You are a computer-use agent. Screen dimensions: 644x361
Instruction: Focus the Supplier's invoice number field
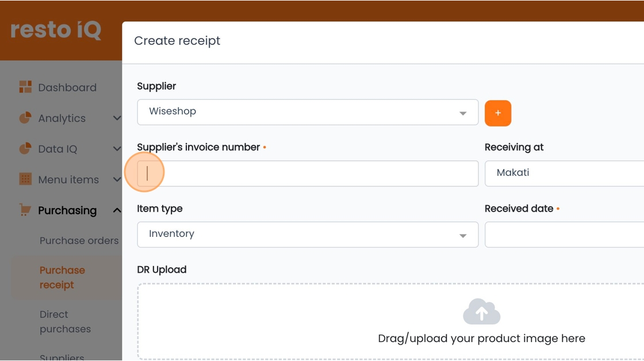click(308, 173)
